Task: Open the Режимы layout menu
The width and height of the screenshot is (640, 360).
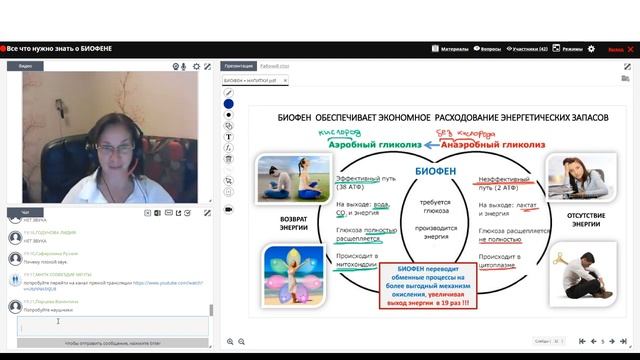Action: coord(567,49)
